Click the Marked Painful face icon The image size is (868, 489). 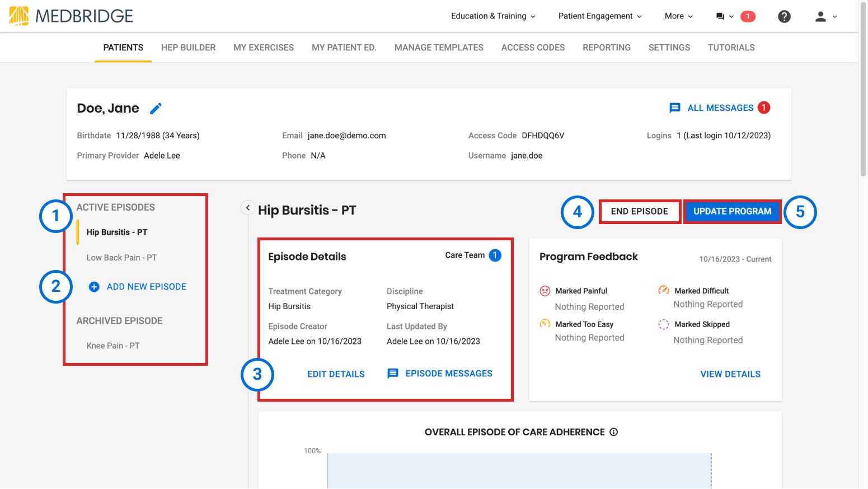pyautogui.click(x=545, y=291)
